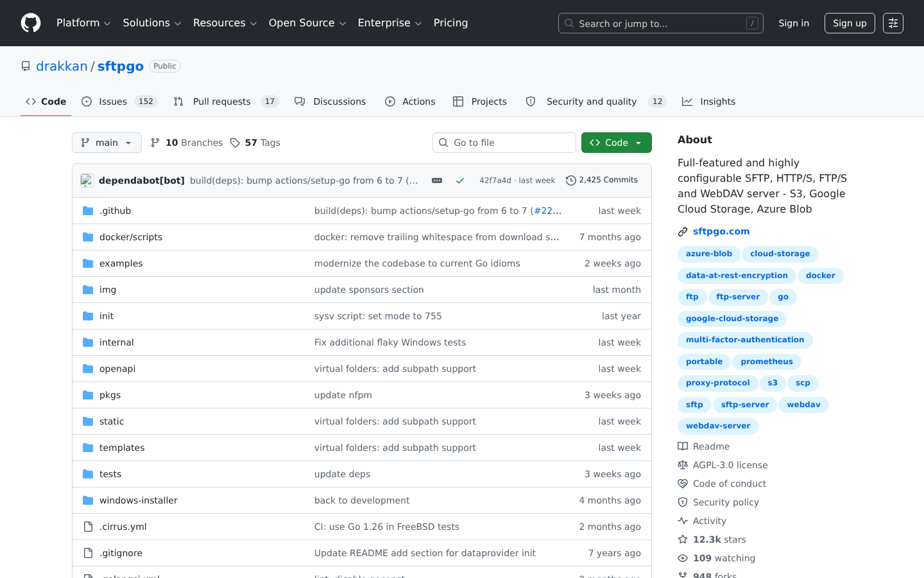Click the star icon beside 12.3k stars
This screenshot has width=924, height=578.
683,539
